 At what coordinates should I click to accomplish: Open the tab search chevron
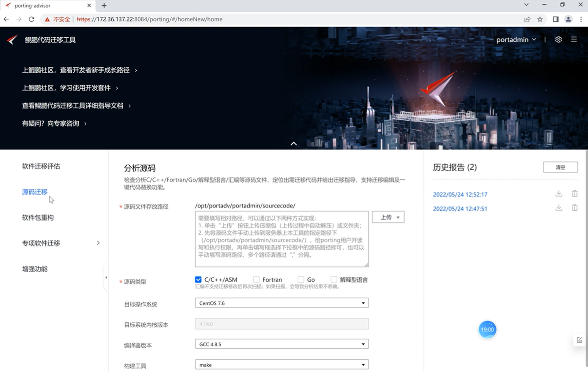point(526,5)
